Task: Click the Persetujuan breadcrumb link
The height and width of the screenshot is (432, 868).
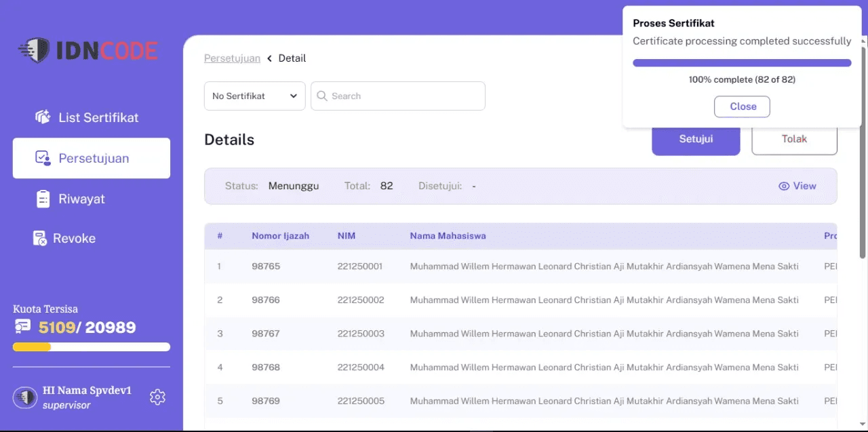Action: [232, 58]
